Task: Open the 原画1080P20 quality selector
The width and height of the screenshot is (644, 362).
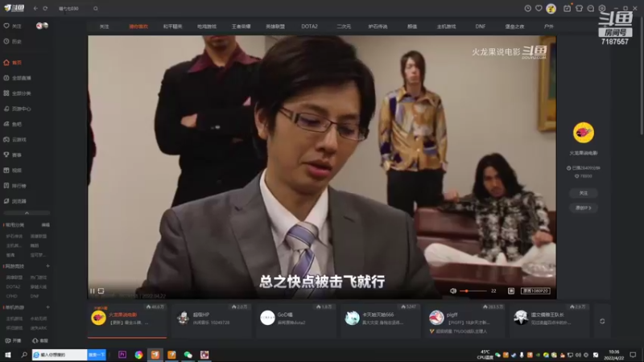Action: tap(535, 291)
